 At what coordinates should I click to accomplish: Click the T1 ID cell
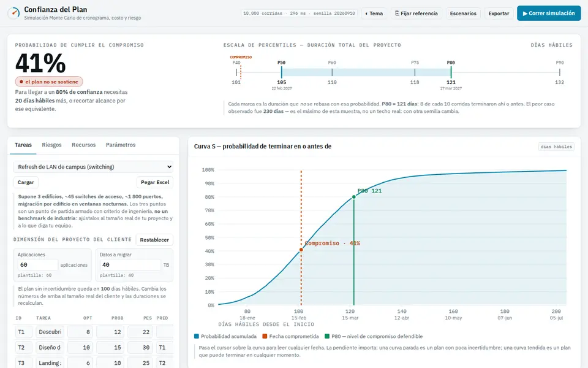click(24, 332)
